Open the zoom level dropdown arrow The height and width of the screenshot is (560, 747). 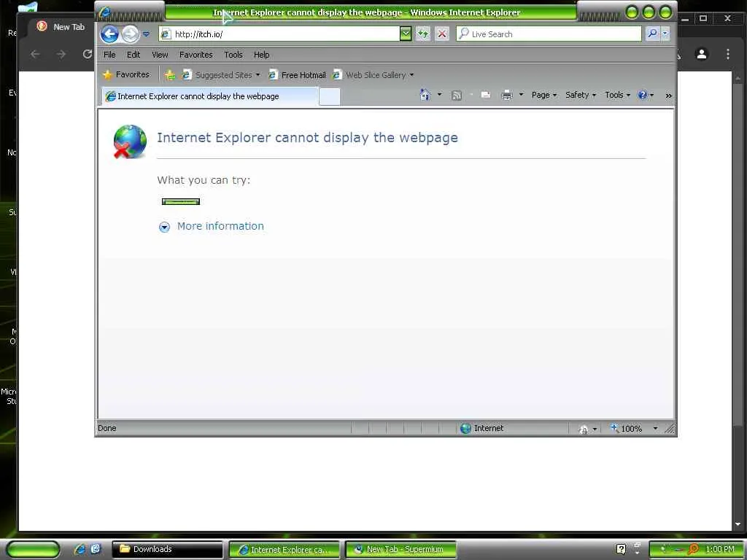coord(656,429)
